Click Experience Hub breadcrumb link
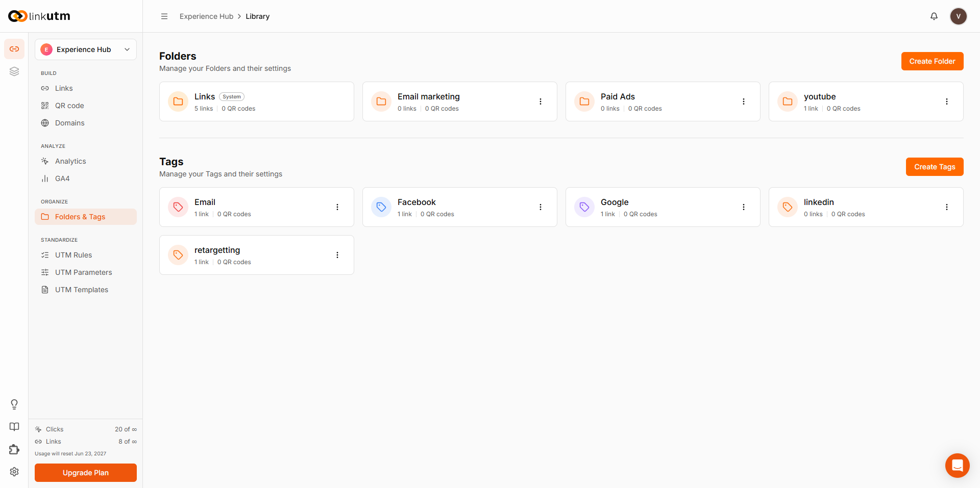 [x=206, y=16]
